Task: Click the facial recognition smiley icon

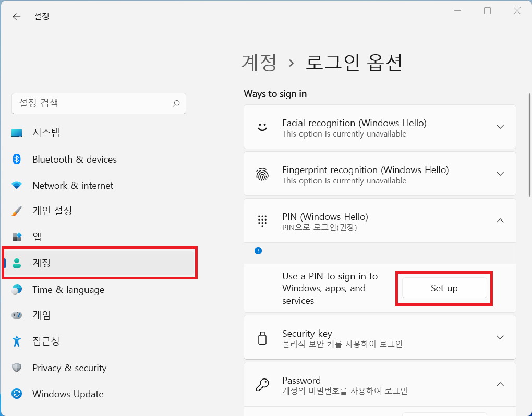Action: [x=262, y=127]
